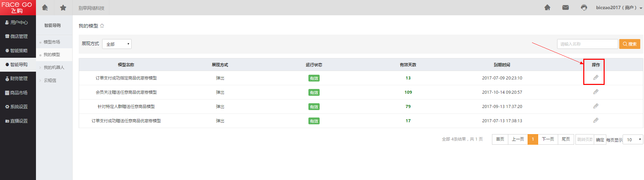
Task: Edit the 订单支付成功指定商品优惠券模型 row pencil icon
Action: point(596,78)
